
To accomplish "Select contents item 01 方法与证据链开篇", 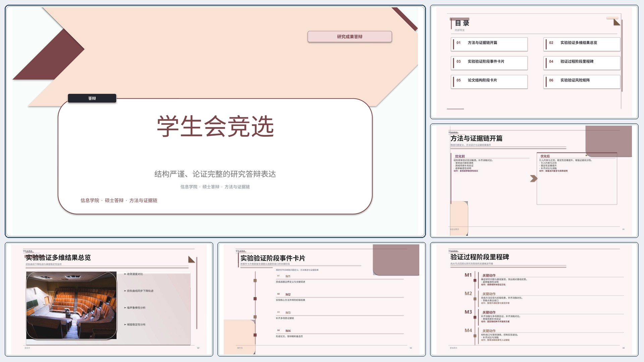I will [x=489, y=44].
